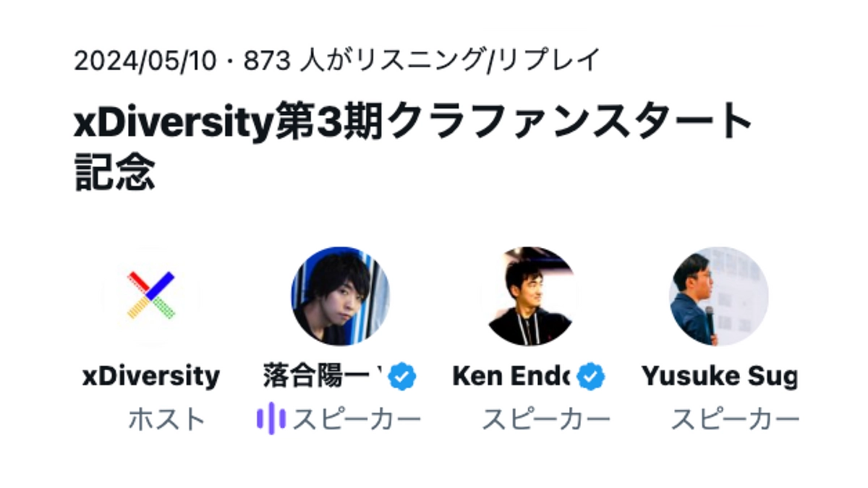Open Ken Endo's profile avatar
The width and height of the screenshot is (868, 488).
click(x=530, y=295)
